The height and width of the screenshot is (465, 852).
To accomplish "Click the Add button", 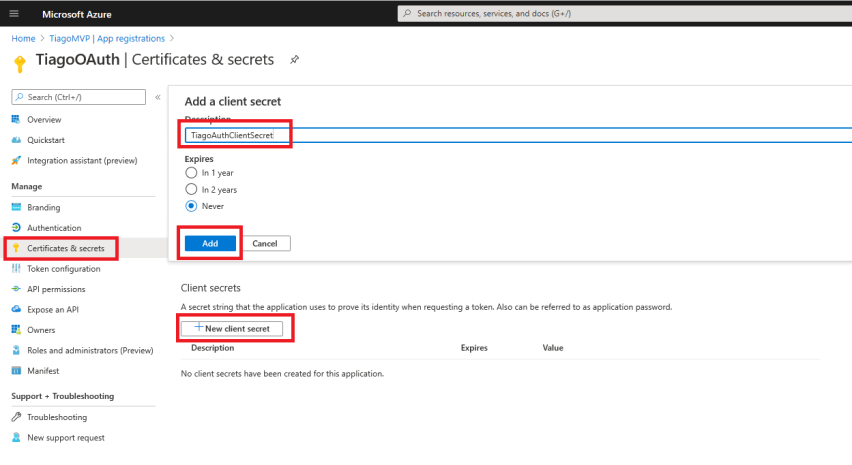I will click(210, 243).
